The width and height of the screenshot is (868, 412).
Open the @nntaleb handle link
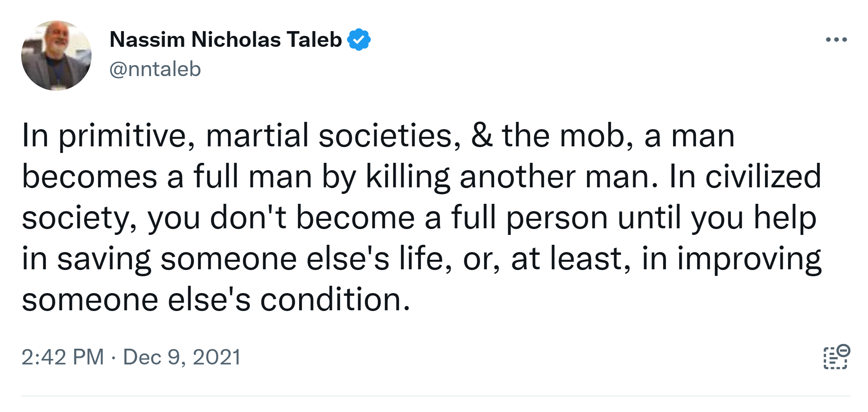point(155,69)
